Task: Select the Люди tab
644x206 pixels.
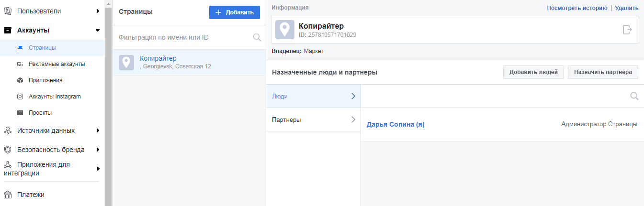Action: [313, 96]
